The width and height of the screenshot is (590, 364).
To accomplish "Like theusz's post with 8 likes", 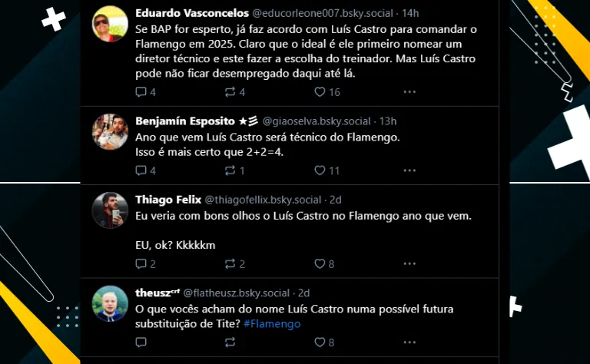I will pyautogui.click(x=320, y=342).
